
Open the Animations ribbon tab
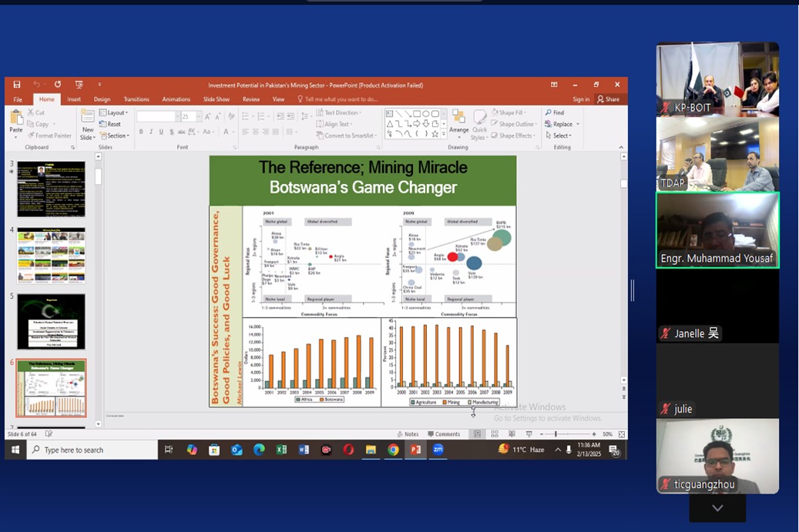176,99
